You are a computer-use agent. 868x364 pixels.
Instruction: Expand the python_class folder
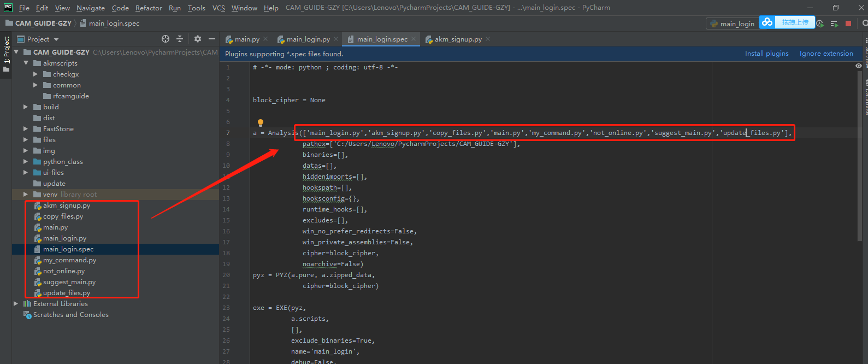pyautogui.click(x=26, y=161)
